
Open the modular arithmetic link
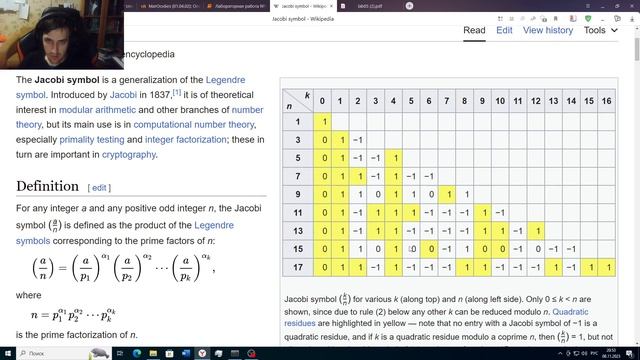[x=97, y=110]
